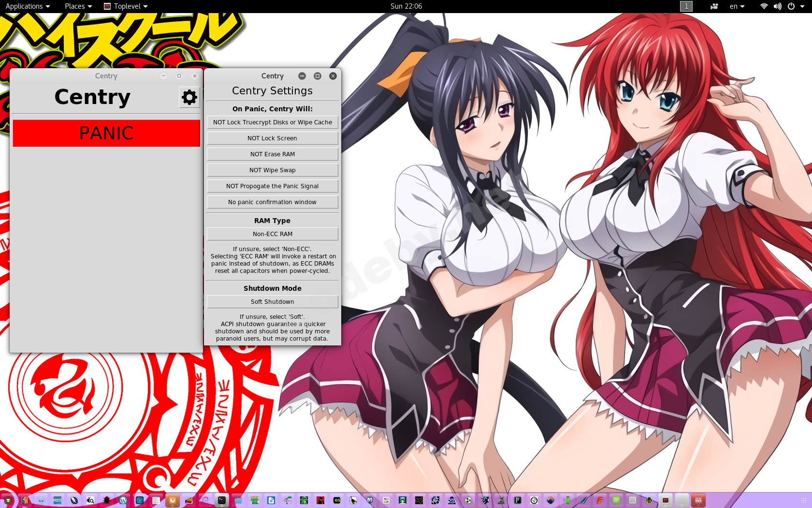Click the Sun 22:06 clock in top bar
Image resolution: width=812 pixels, height=508 pixels.
coord(406,6)
